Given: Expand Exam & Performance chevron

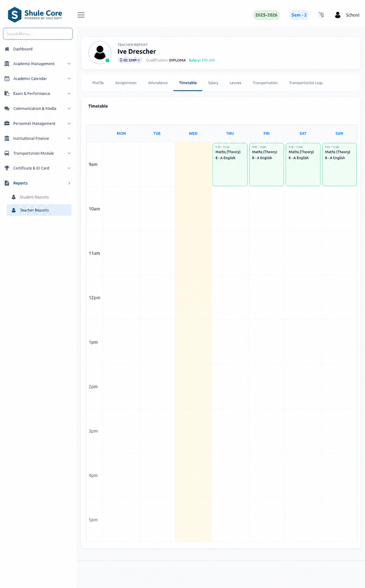Looking at the screenshot, I should [69, 93].
